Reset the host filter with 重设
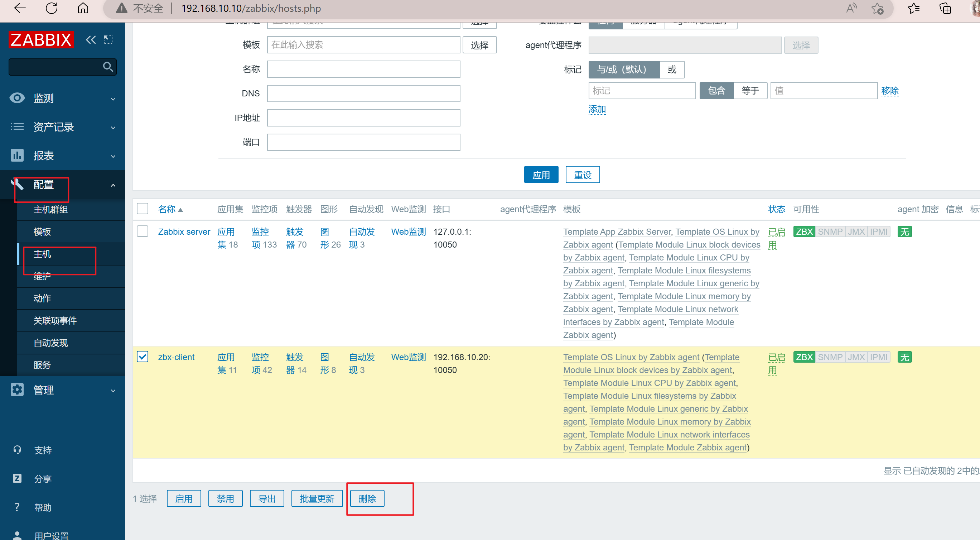This screenshot has width=980, height=540. point(583,175)
